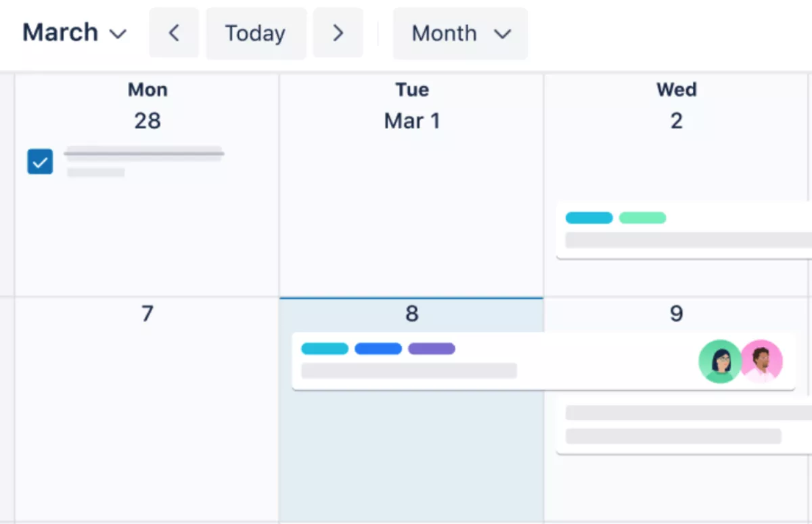Click the next month chevron arrow
The image size is (812, 524).
click(x=338, y=32)
